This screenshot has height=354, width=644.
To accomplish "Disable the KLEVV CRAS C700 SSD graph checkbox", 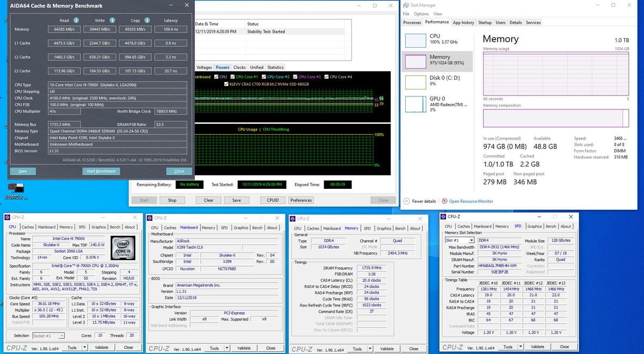I will [x=226, y=84].
